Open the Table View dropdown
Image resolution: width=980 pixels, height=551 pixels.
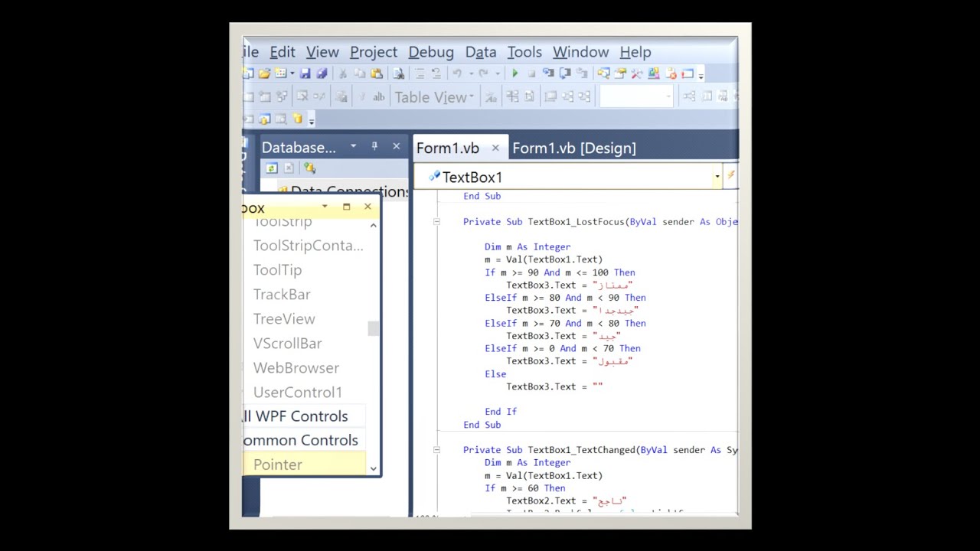434,97
